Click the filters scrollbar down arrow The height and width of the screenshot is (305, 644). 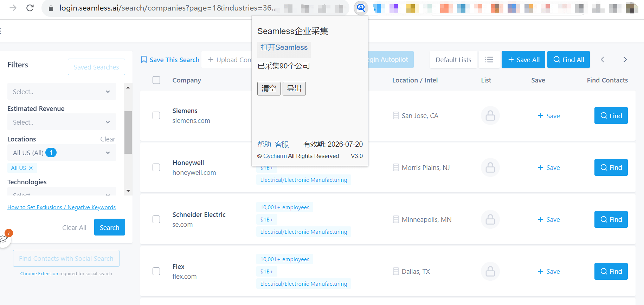(x=128, y=191)
